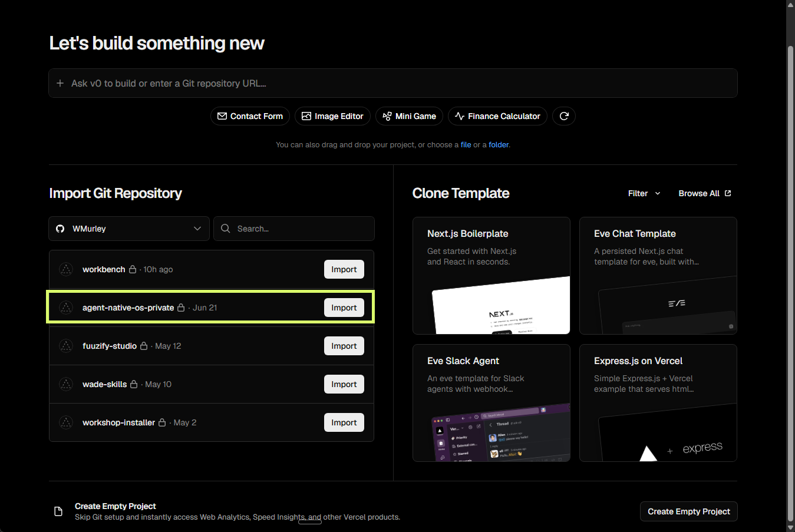
Task: Open the Eve Chat Template card
Action: click(658, 276)
